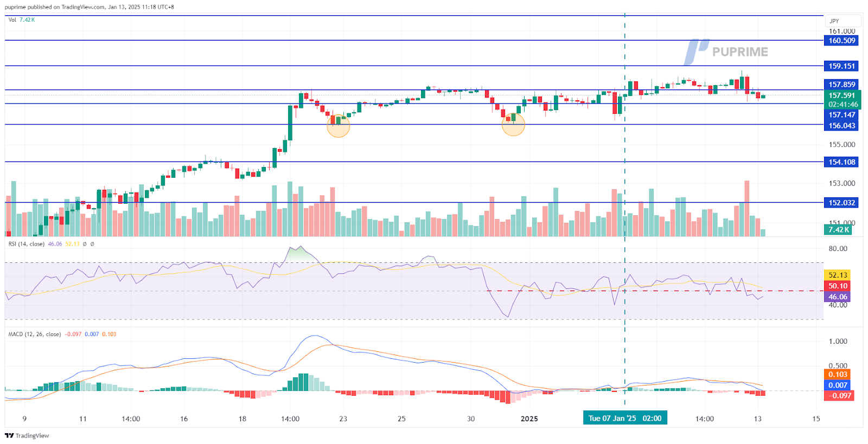The image size is (868, 444).
Task: Click the Tue 07 Jan '25 02:00 crosshair date label
Action: 625,418
